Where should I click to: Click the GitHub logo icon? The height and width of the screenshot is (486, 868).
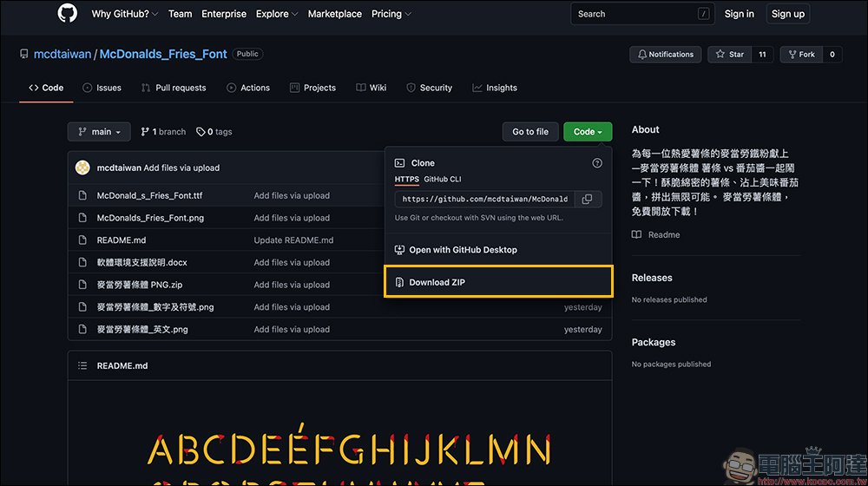68,14
